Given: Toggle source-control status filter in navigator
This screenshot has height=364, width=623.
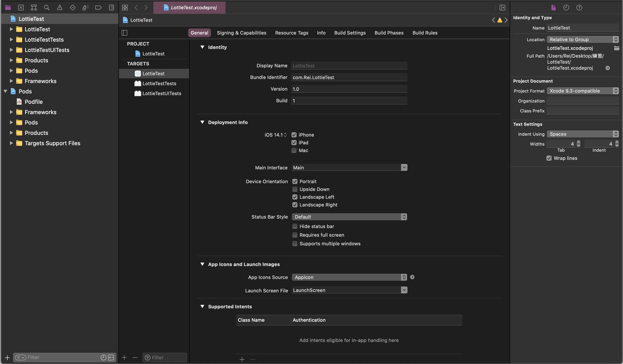Looking at the screenshot, I should [111, 357].
